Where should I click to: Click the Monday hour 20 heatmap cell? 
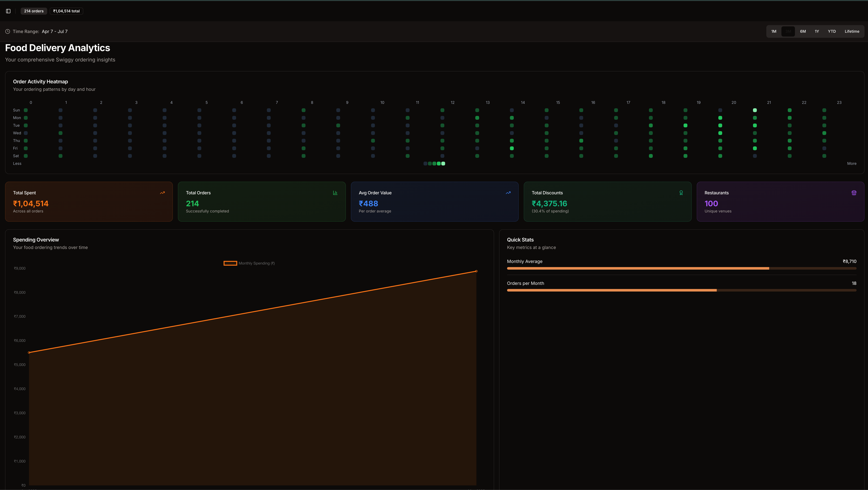pos(720,118)
